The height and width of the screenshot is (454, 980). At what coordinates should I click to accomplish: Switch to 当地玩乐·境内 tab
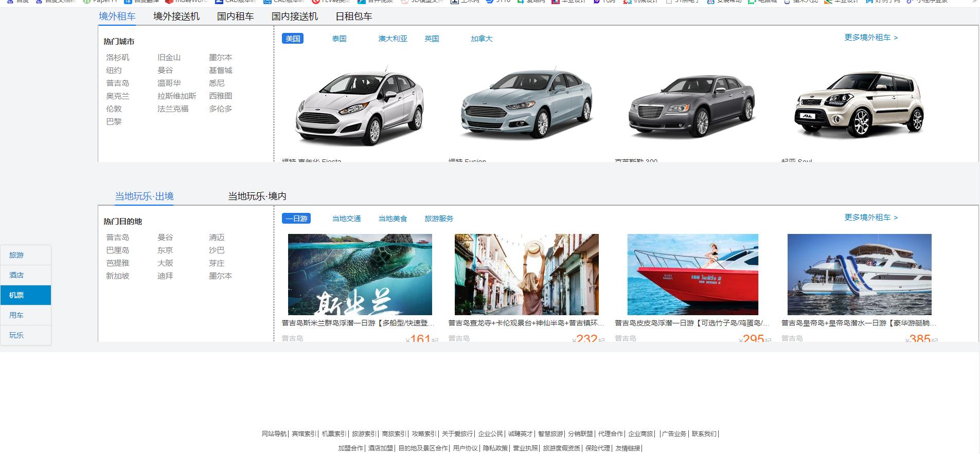[x=257, y=196]
